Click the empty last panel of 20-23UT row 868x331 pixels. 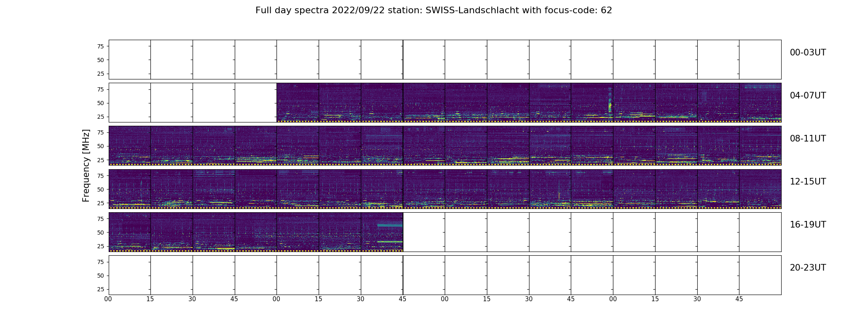760,275
